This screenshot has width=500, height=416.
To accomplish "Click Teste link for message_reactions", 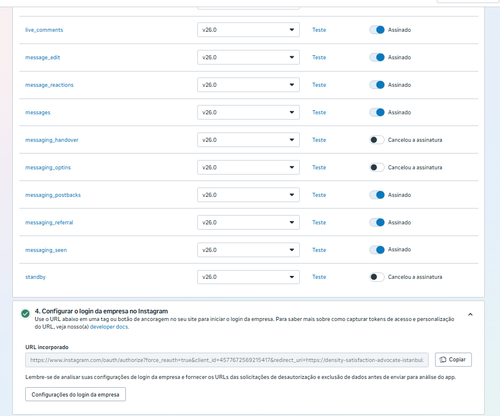I will (319, 85).
